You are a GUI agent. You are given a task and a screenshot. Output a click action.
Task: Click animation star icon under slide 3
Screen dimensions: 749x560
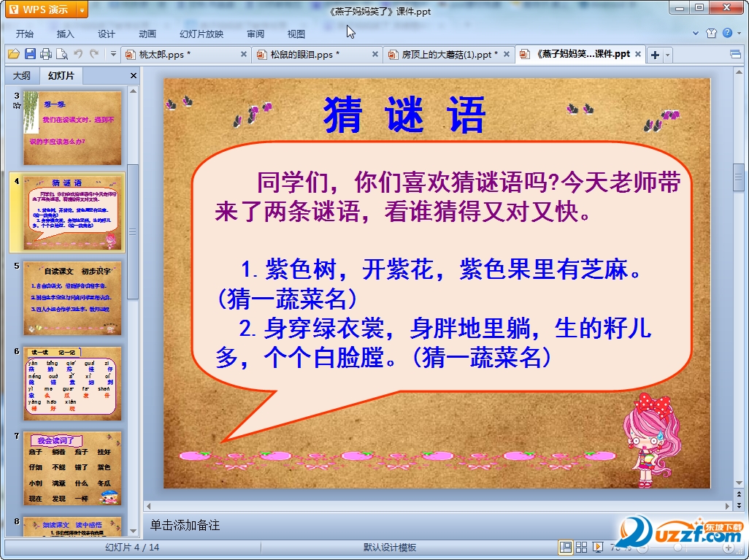[x=17, y=106]
